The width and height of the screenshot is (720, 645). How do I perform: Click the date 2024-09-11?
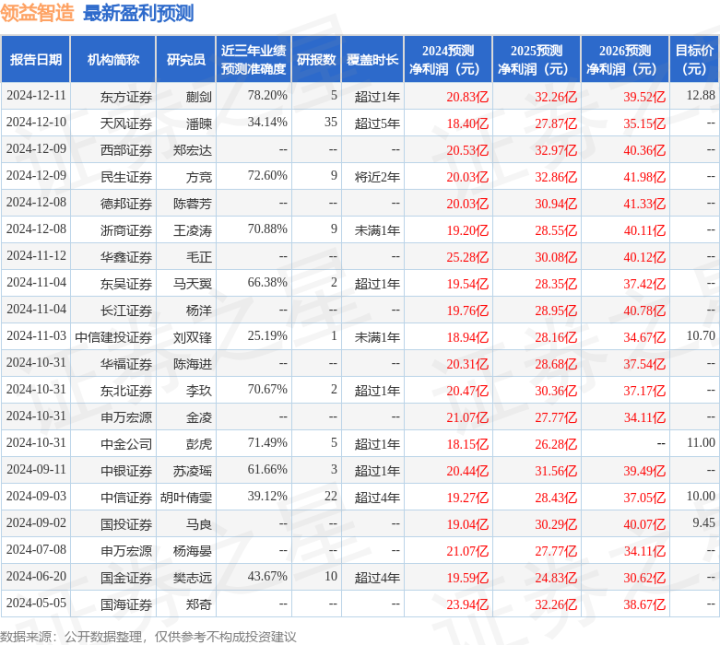tap(36, 470)
